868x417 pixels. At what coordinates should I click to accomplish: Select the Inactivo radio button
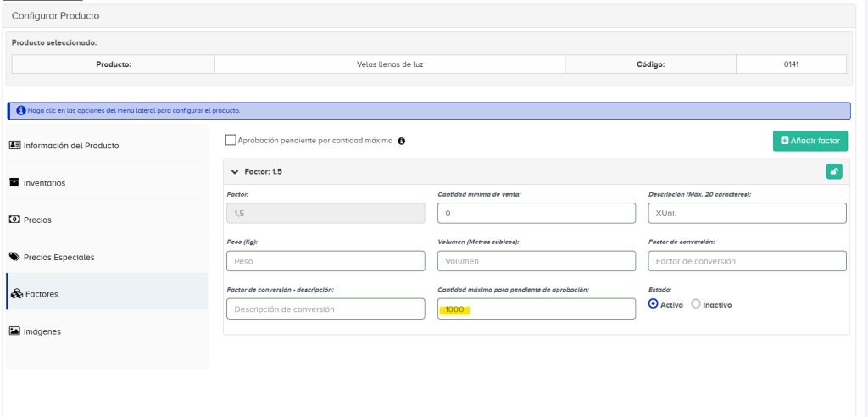click(696, 304)
